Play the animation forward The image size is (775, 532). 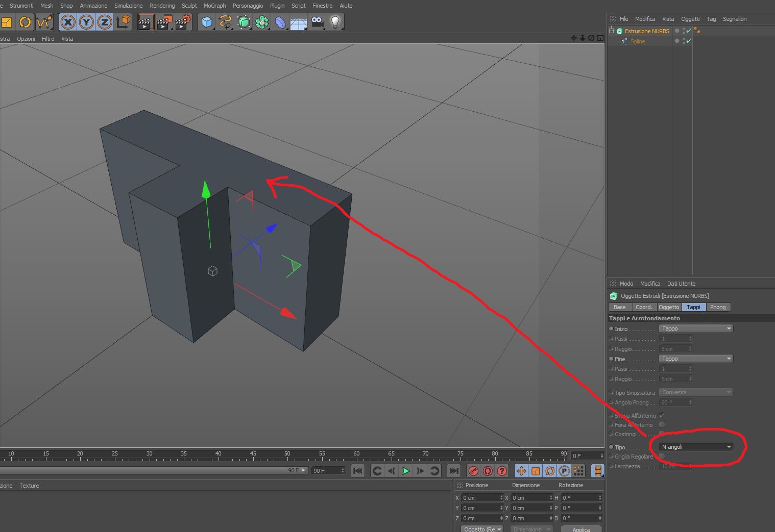click(x=406, y=471)
